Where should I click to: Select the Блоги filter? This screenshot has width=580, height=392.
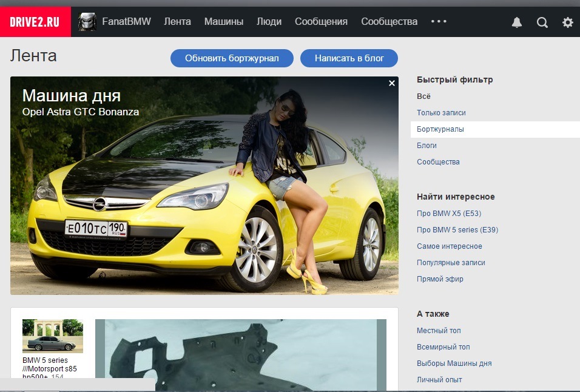[x=427, y=146]
